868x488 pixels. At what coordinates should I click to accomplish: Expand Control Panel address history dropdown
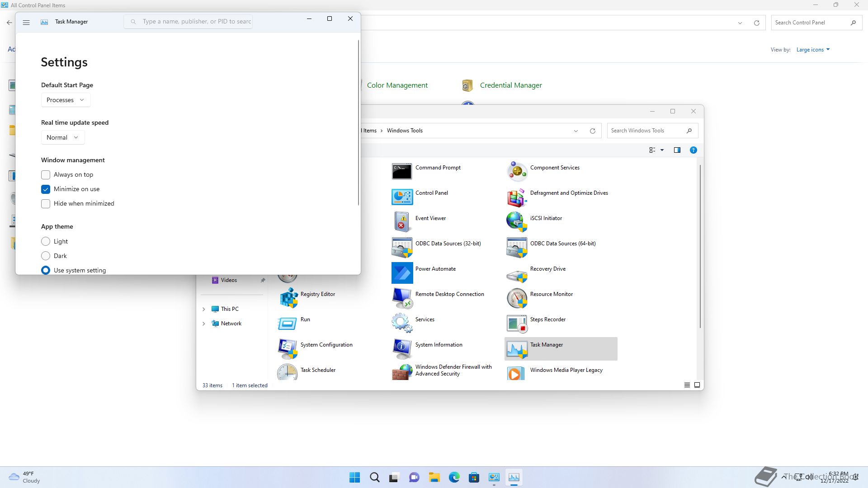[740, 23]
